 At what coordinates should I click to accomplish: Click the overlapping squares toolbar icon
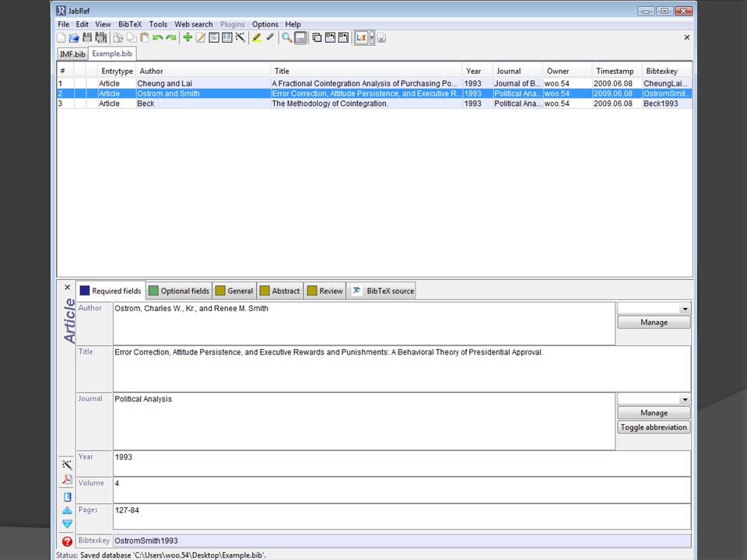(x=317, y=37)
